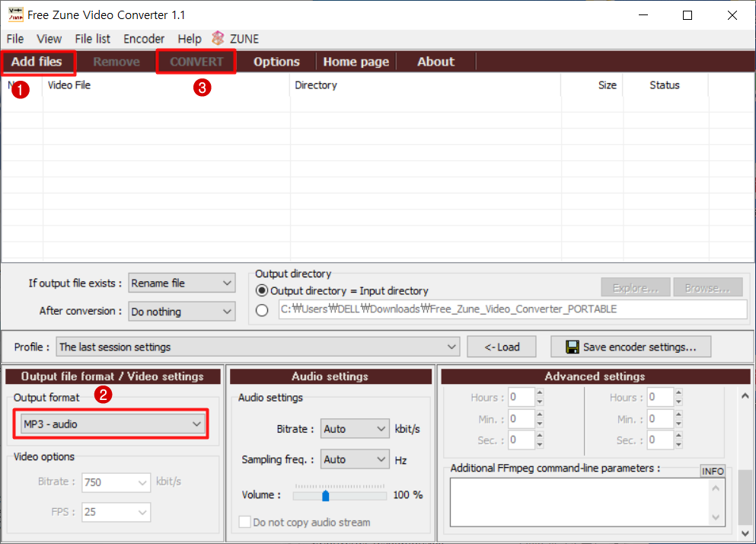Open the Help menu
The height and width of the screenshot is (544, 756).
(190, 39)
